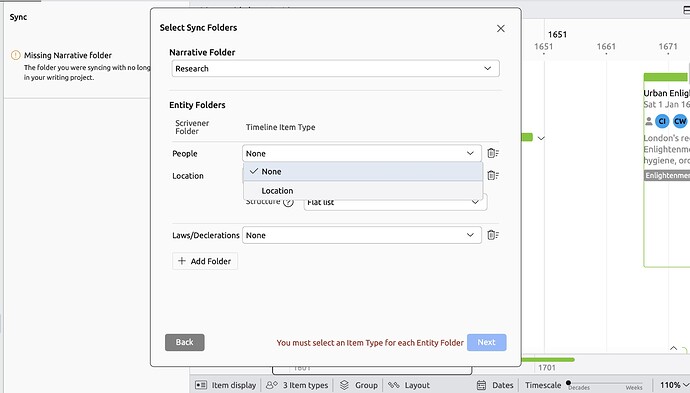Click the 1661 timeline year marker
690x393 pixels.
pyautogui.click(x=606, y=46)
